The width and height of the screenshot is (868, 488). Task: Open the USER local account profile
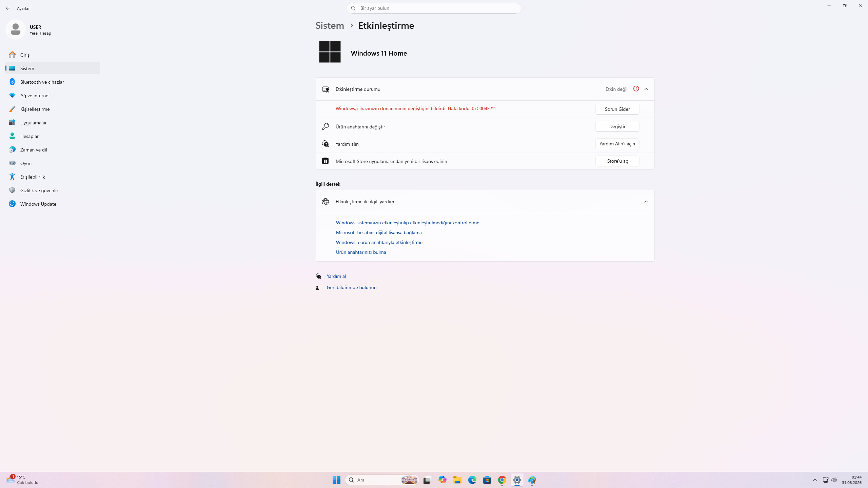[x=29, y=30]
